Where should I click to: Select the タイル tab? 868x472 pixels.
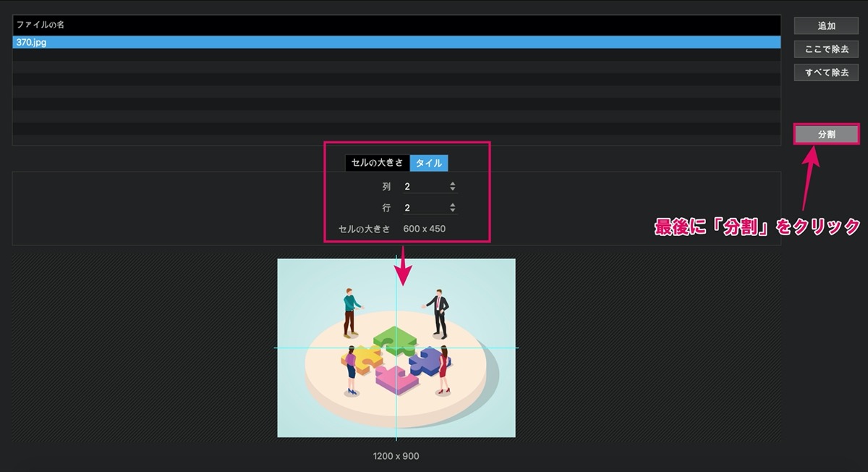tap(429, 163)
